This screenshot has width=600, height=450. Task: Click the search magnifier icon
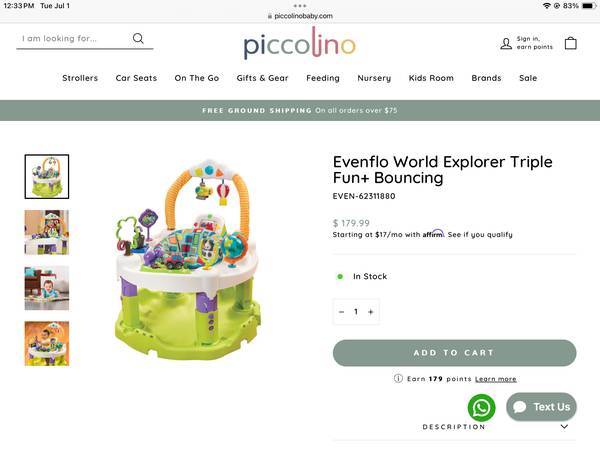[138, 39]
